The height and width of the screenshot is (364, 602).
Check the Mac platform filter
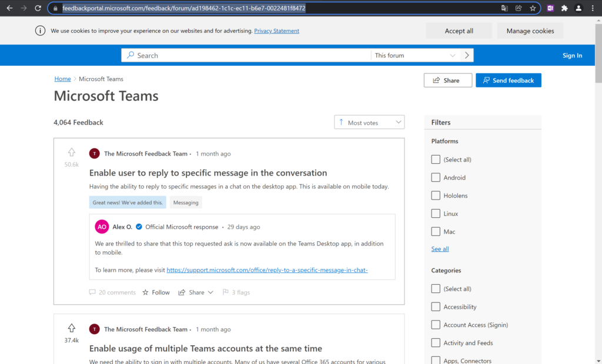coord(436,232)
